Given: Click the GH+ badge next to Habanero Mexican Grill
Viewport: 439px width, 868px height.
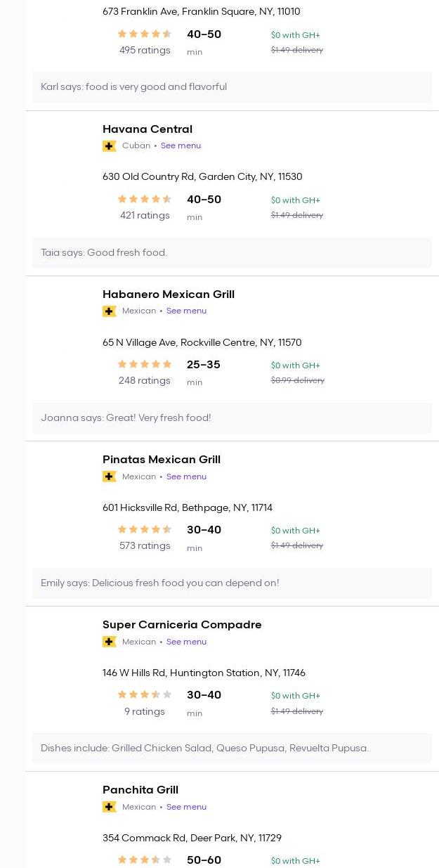Looking at the screenshot, I should (x=109, y=311).
